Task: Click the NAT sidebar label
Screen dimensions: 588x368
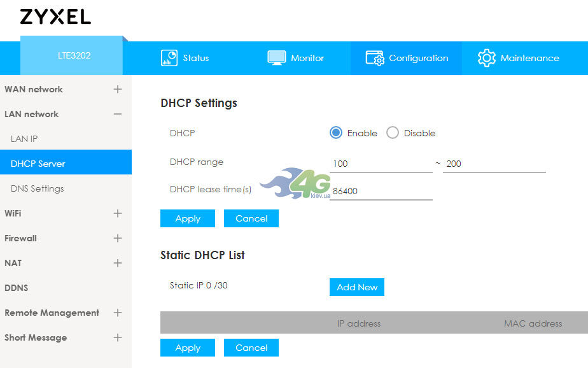Action: [x=13, y=263]
